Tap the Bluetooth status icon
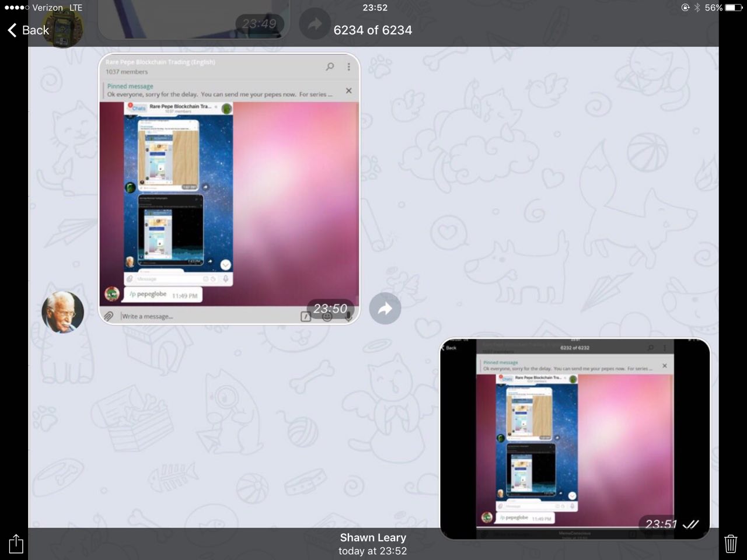Image resolution: width=747 pixels, height=560 pixels. point(697,8)
